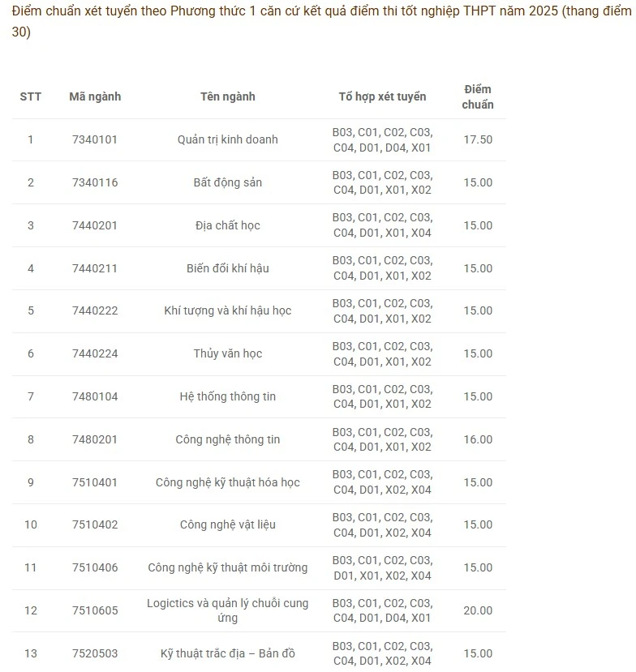Viewport: 636px width, 672px height.
Task: Click major code 7340116
Action: (x=95, y=182)
